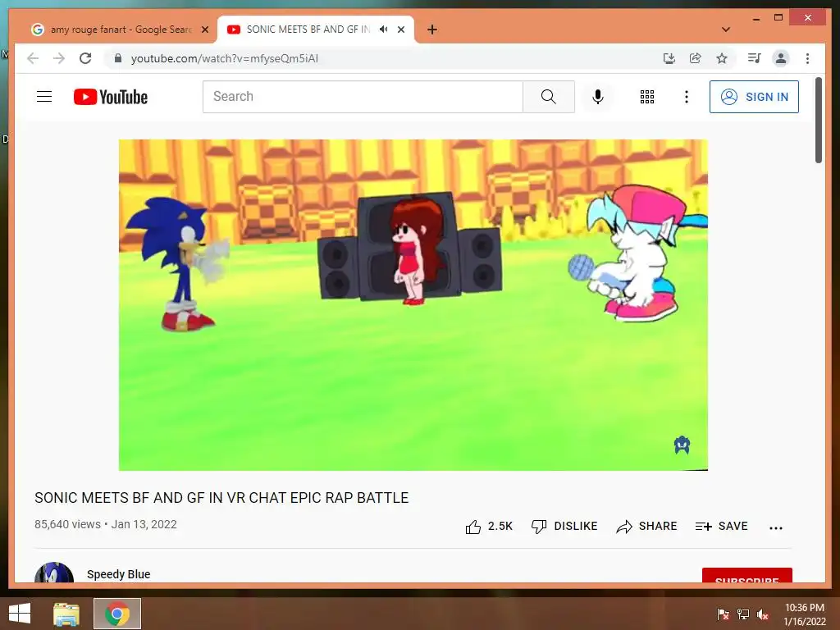View site information padlock
Screen dimensions: 840x630
[x=118, y=58]
